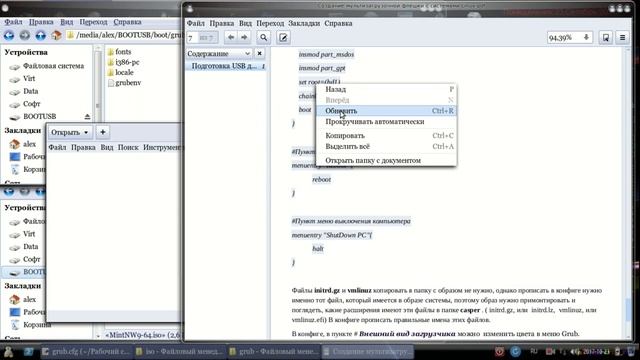Click Forward arrow in file manager toolbar
Viewport: 640px width, 360px height.
tap(24, 36)
